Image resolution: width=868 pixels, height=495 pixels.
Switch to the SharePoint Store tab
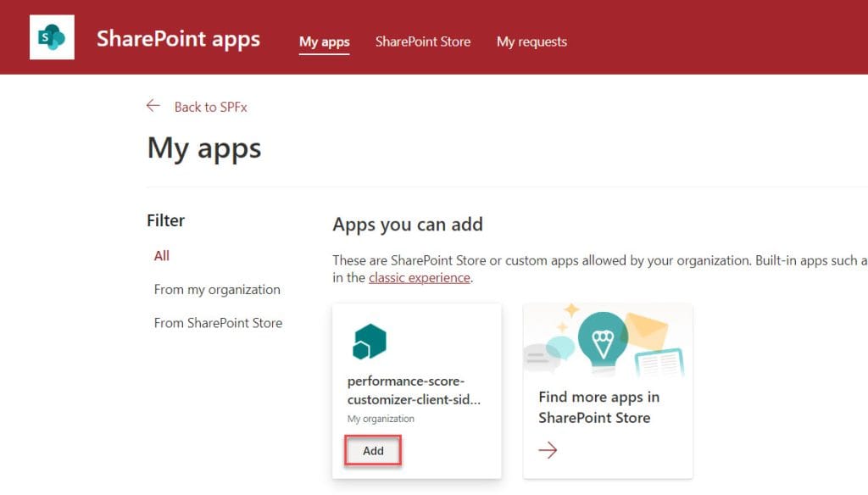423,42
